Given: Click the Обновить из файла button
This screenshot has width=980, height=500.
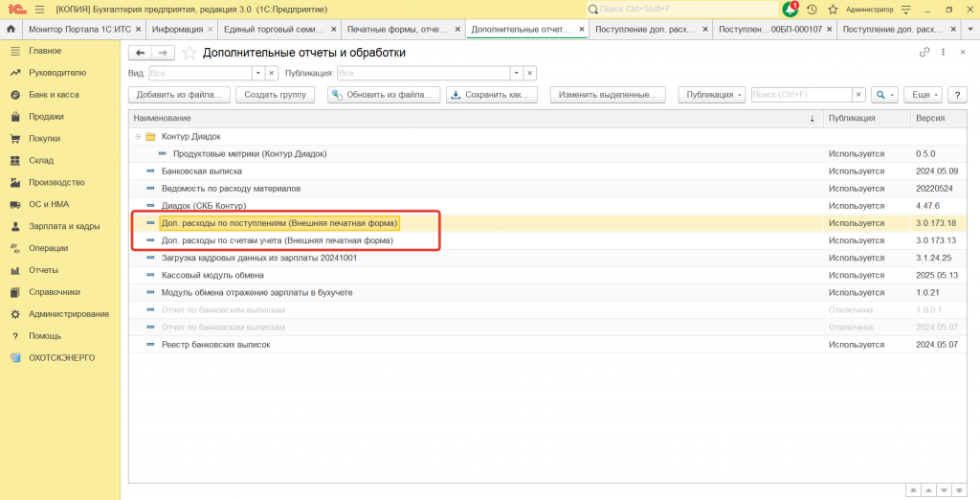Looking at the screenshot, I should [385, 95].
